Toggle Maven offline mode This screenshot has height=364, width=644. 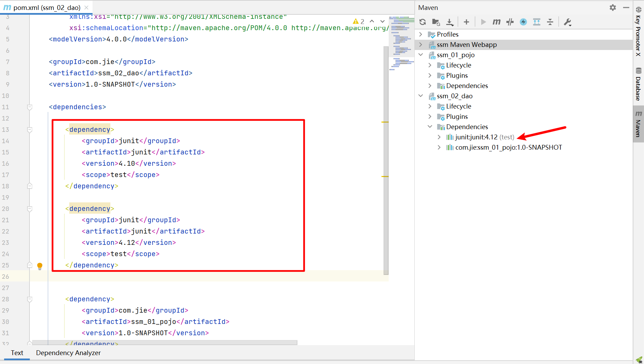510,22
